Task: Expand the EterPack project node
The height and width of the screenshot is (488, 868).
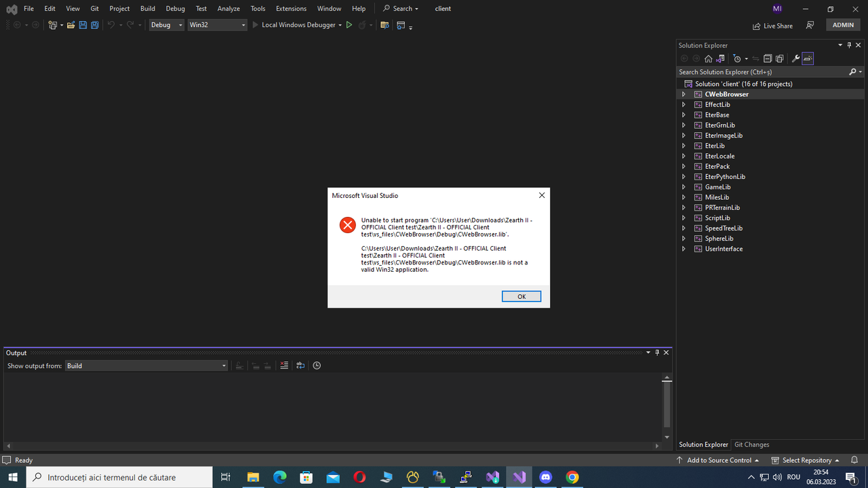Action: tap(684, 166)
